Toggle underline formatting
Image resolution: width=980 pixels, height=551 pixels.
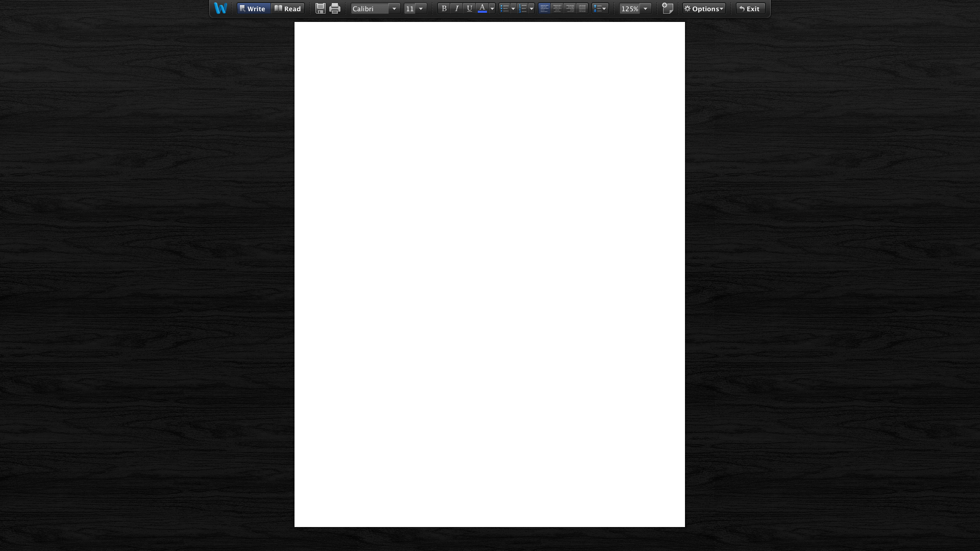click(x=469, y=8)
